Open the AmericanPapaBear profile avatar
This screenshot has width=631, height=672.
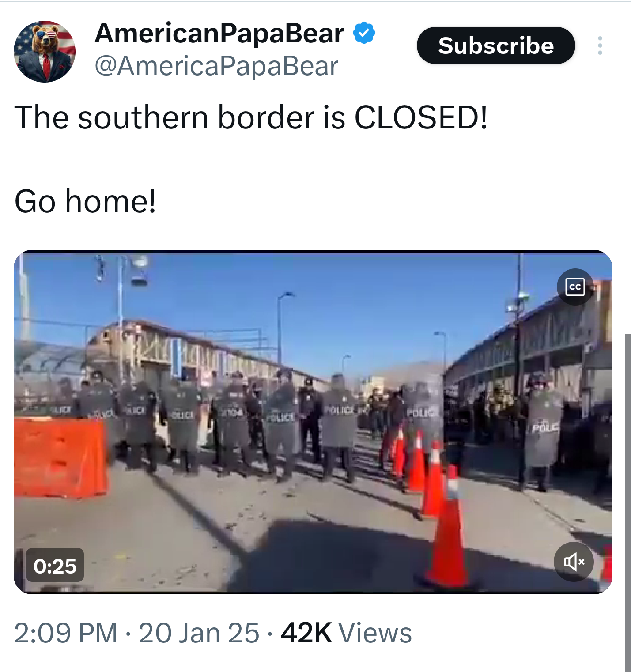coord(45,52)
